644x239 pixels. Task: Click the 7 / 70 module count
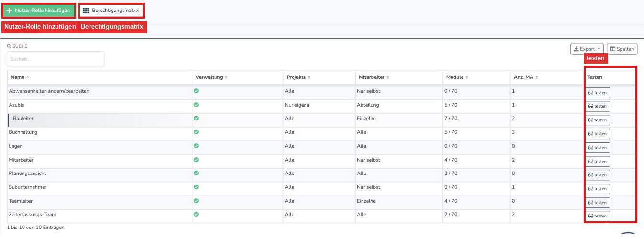pos(451,119)
